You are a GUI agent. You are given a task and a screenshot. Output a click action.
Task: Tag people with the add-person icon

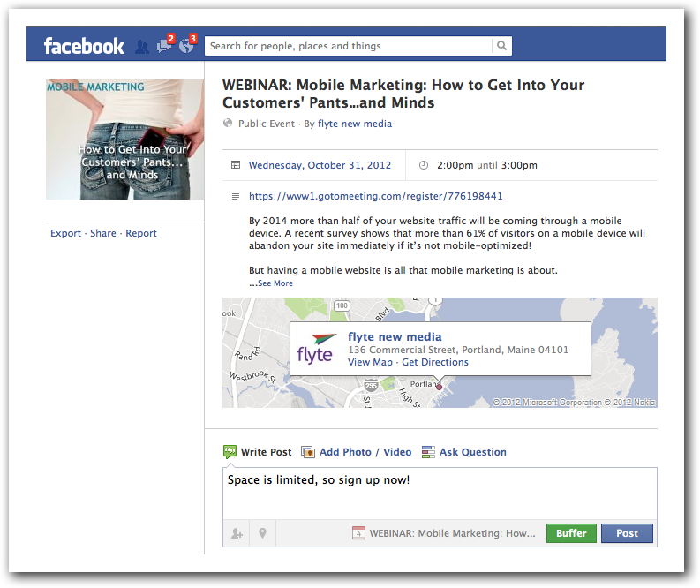point(237,533)
